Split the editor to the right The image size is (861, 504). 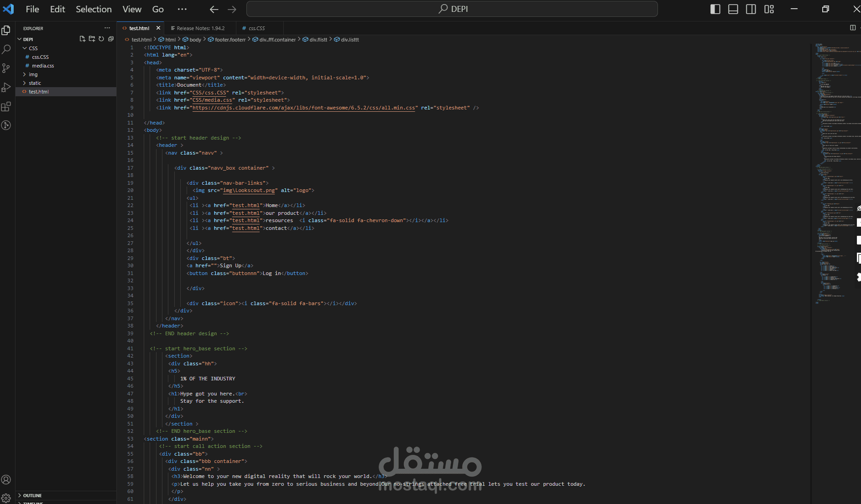[x=853, y=28]
